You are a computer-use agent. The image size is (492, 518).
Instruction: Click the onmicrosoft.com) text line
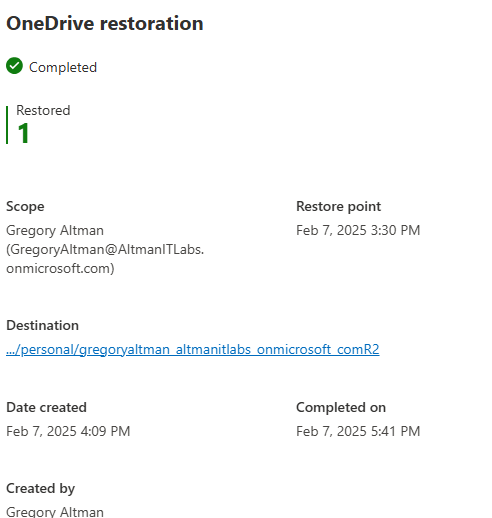[x=60, y=268]
